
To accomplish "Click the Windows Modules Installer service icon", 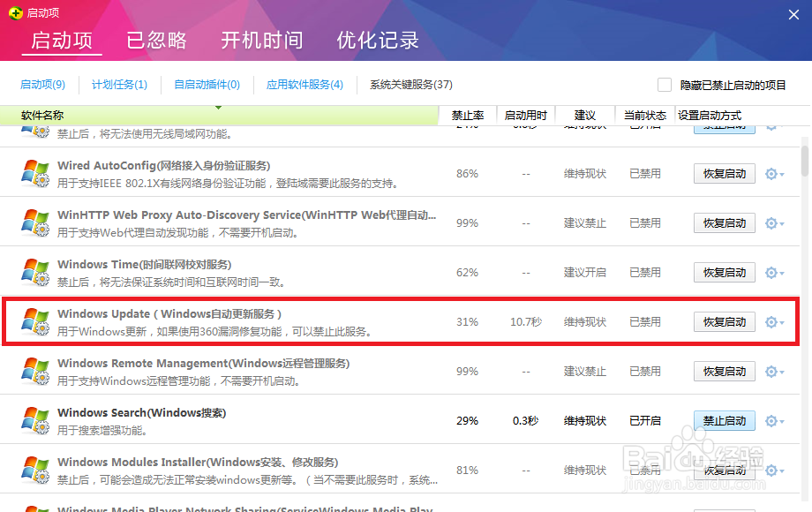I will [x=35, y=470].
